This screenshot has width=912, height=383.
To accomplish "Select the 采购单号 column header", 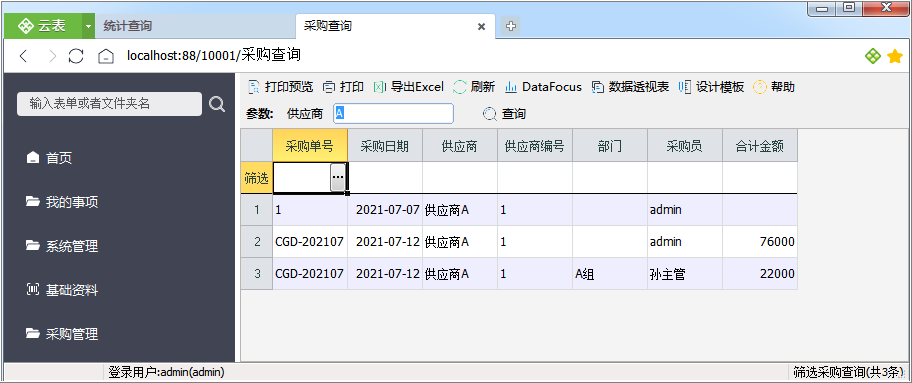I will (x=310, y=146).
